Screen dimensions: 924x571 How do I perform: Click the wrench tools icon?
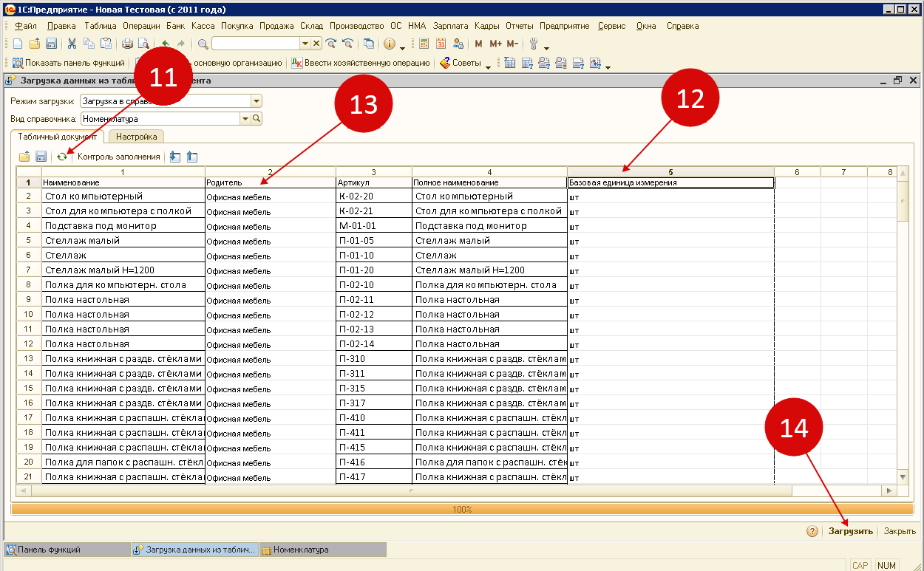pyautogui.click(x=534, y=44)
